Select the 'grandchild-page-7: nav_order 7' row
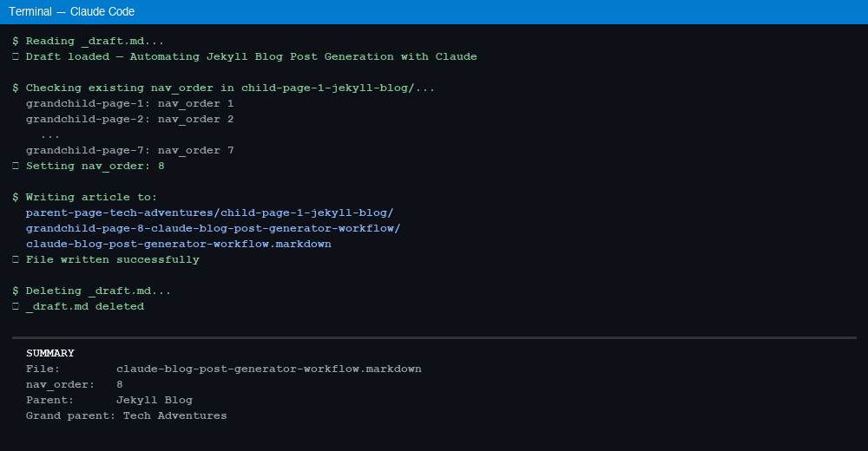Screen dimensions: 868x451 pos(129,151)
